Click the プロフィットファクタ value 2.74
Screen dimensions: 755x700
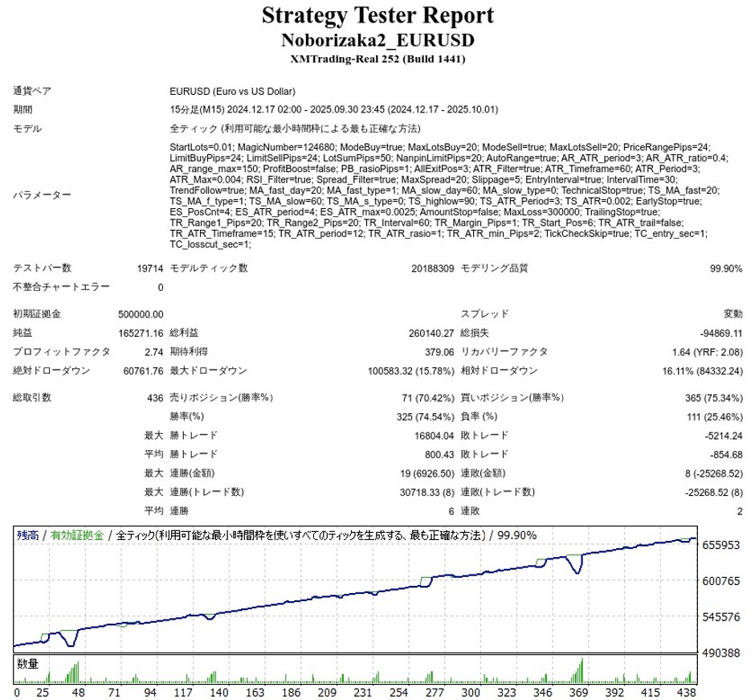pos(151,352)
